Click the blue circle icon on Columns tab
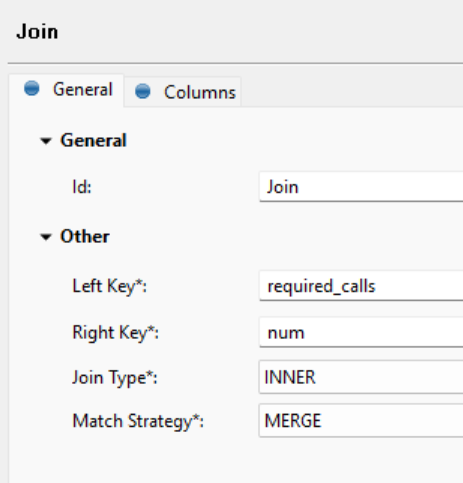 point(143,91)
